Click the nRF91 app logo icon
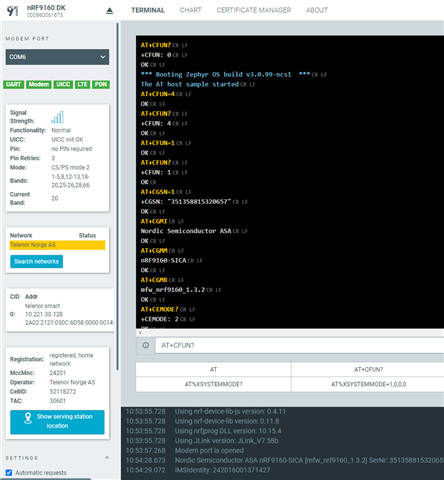444x480 pixels. click(12, 11)
